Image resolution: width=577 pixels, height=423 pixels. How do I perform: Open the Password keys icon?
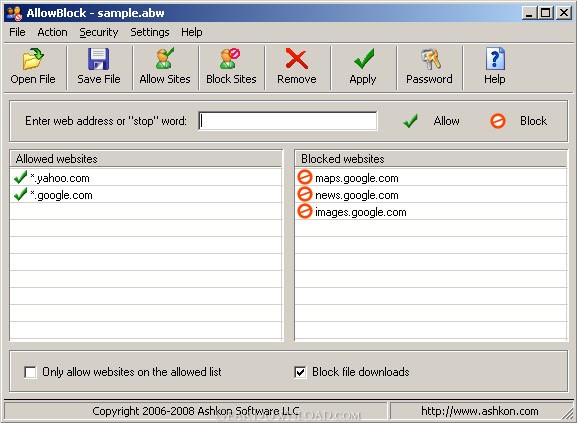coord(429,59)
